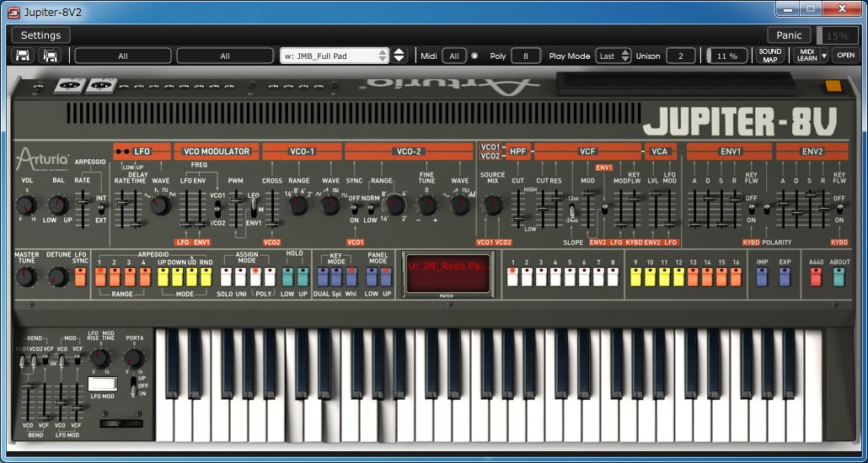Click the save preset floppy icon

point(23,56)
